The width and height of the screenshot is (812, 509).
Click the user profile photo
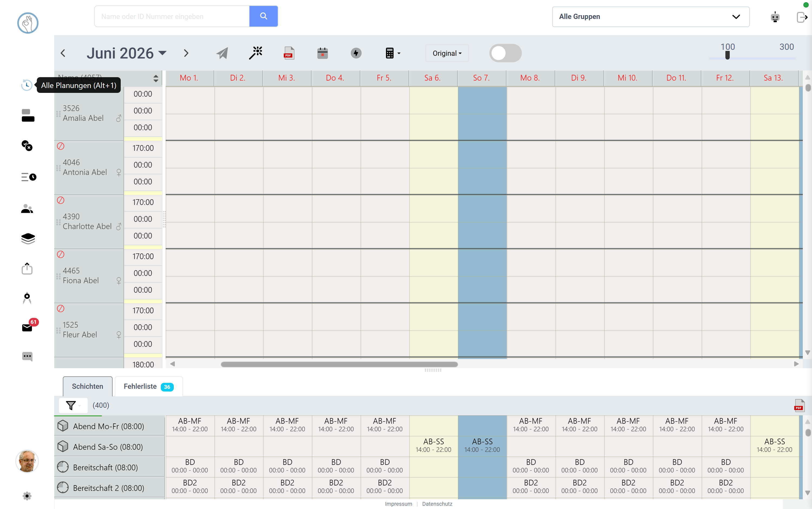click(27, 461)
